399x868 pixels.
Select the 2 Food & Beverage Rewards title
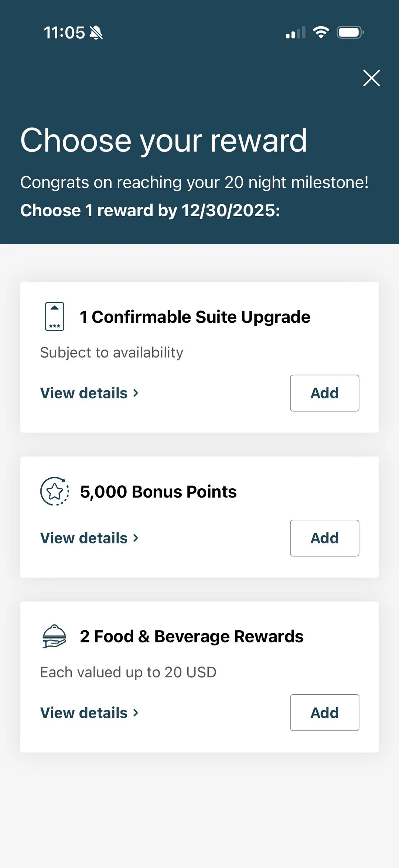click(191, 636)
